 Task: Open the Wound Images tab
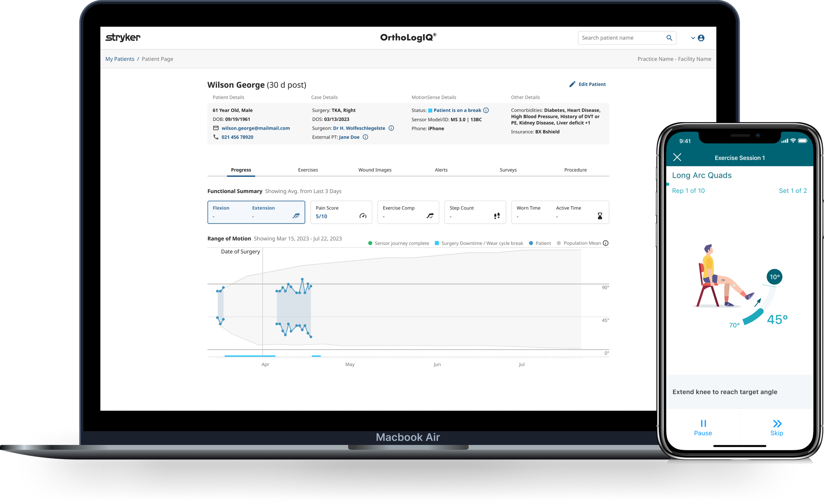(x=374, y=170)
